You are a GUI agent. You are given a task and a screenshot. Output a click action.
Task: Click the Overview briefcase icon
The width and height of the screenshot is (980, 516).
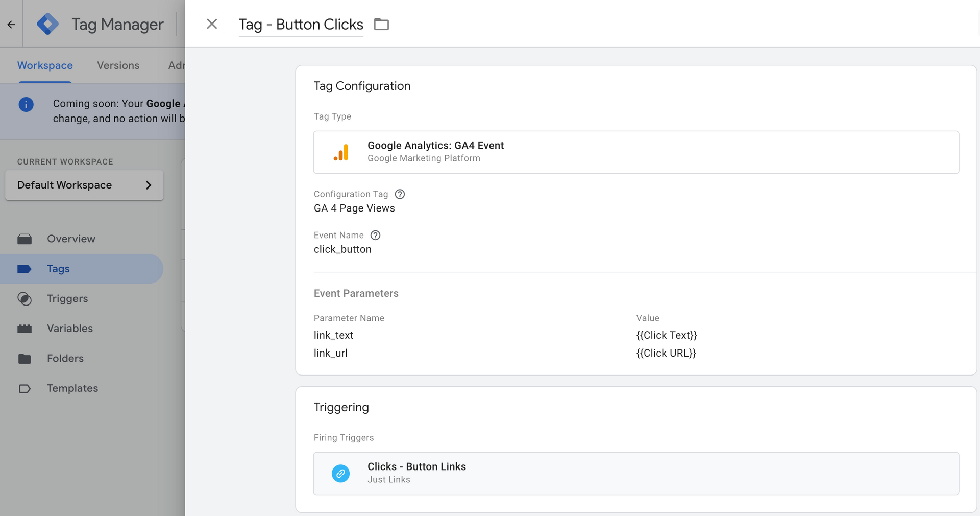pos(24,239)
